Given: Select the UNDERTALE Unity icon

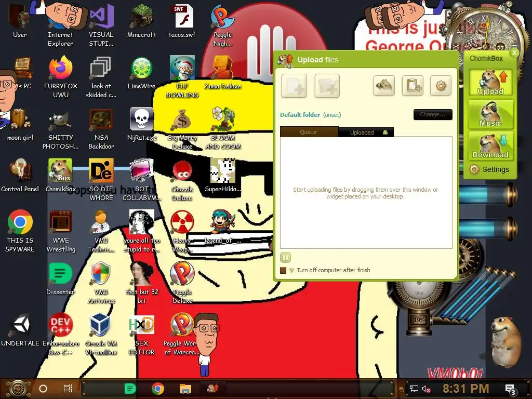Looking at the screenshot, I should 20,330.
